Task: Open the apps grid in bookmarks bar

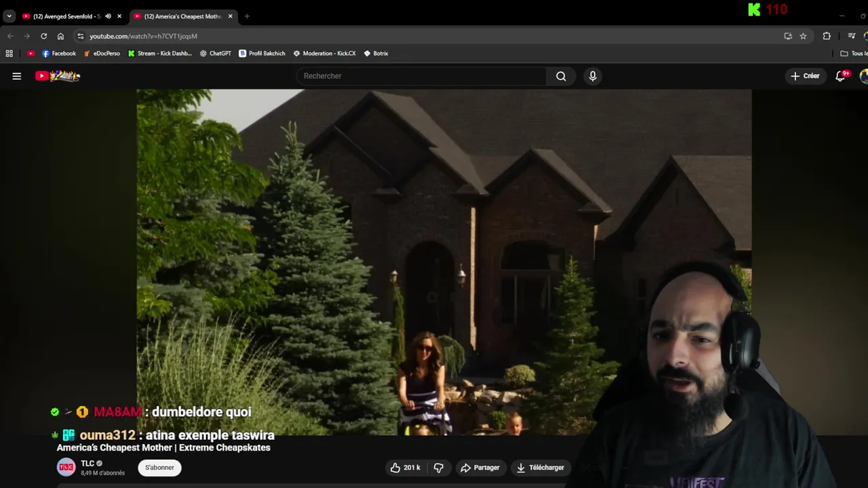Action: point(9,54)
